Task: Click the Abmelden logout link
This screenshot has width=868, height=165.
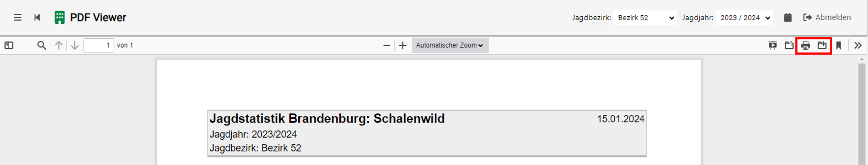Action: pyautogui.click(x=827, y=18)
